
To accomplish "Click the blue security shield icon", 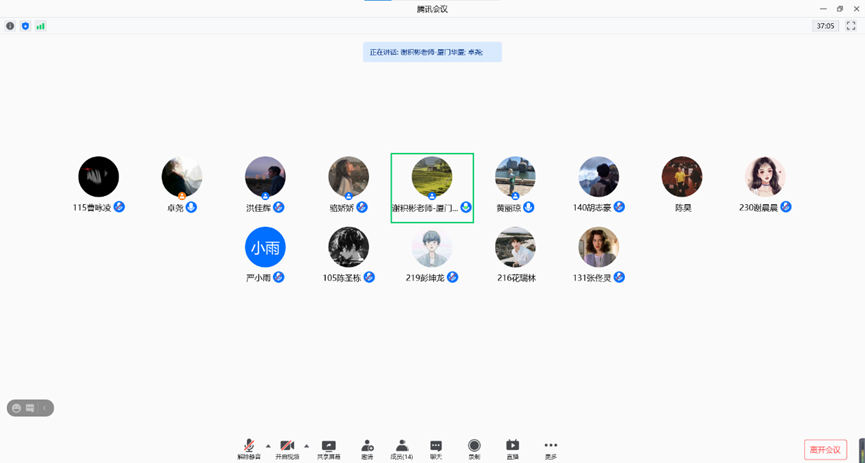I will (25, 26).
